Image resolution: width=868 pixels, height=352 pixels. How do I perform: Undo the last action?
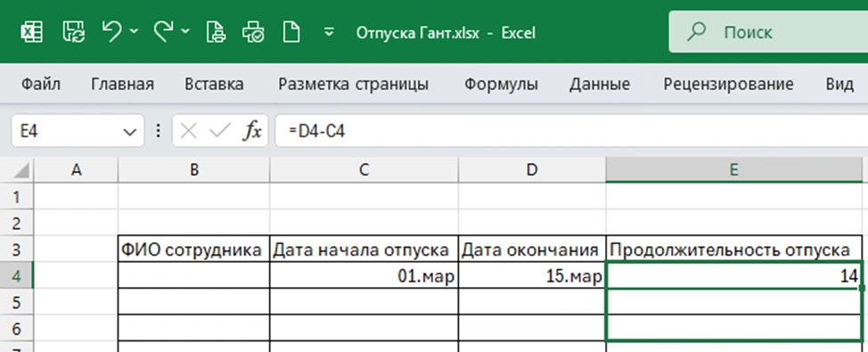(x=112, y=31)
